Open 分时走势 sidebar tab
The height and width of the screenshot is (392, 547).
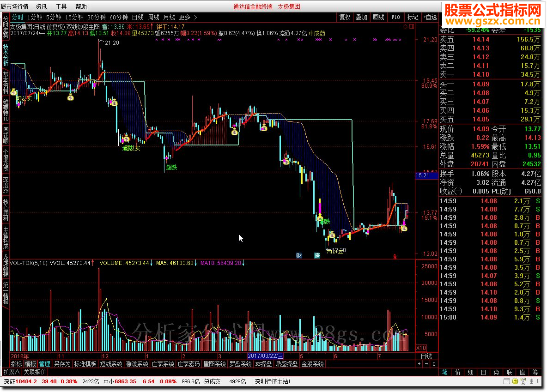[6, 27]
